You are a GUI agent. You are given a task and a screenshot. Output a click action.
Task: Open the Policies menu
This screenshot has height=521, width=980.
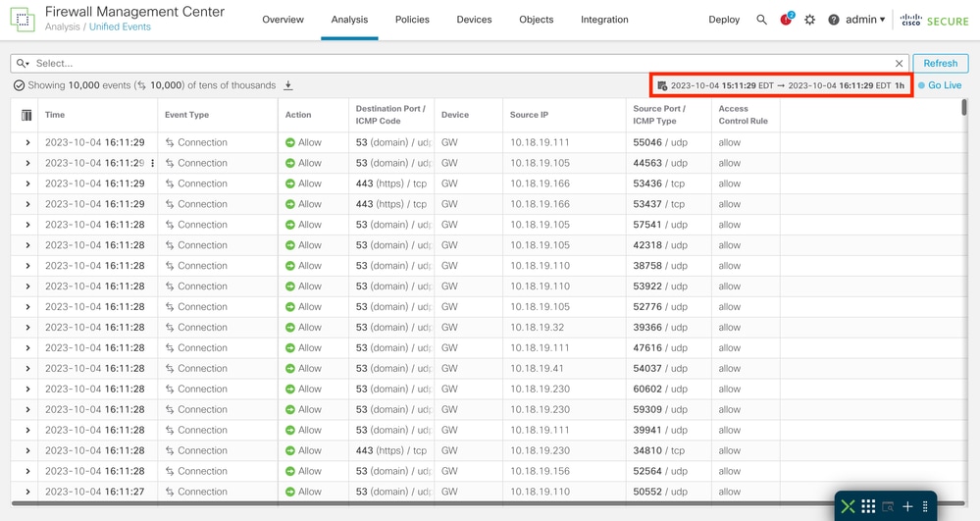click(412, 20)
